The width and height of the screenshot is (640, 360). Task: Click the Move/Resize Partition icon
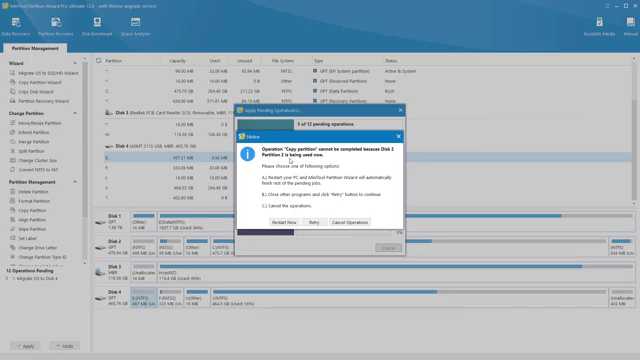coord(13,123)
